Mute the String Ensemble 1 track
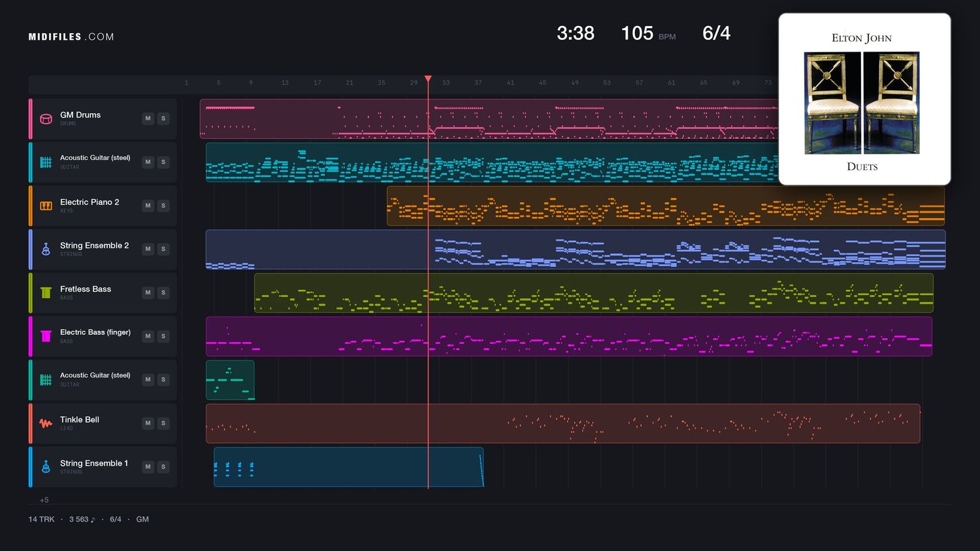The image size is (980, 551). [148, 467]
